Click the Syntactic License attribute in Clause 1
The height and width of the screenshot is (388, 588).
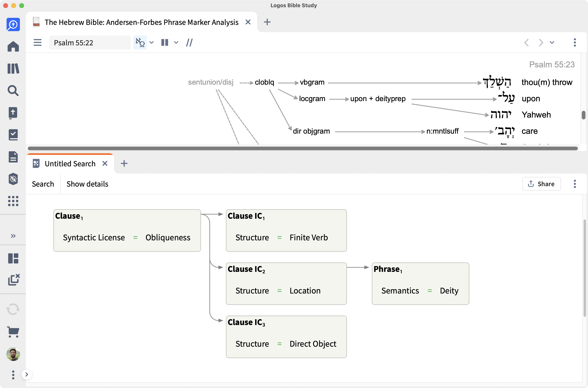click(x=94, y=237)
